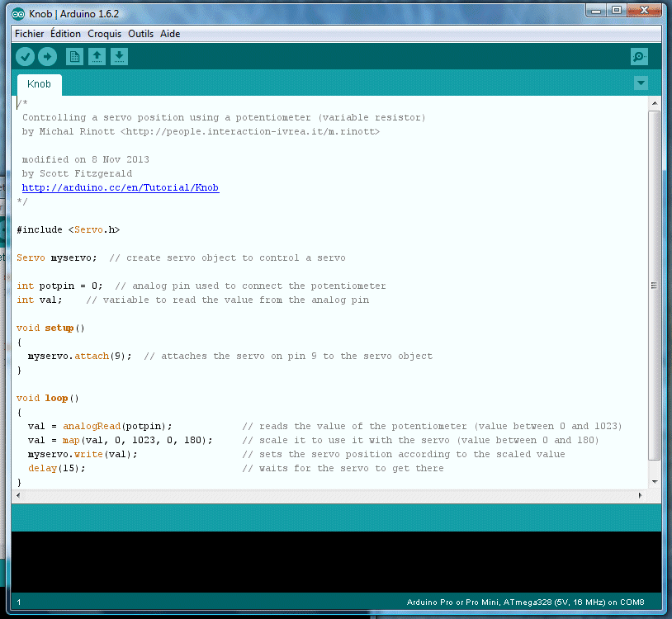Click 'myservo.write(val);' statement
Viewport: 672px width, 619px height.
(x=83, y=454)
